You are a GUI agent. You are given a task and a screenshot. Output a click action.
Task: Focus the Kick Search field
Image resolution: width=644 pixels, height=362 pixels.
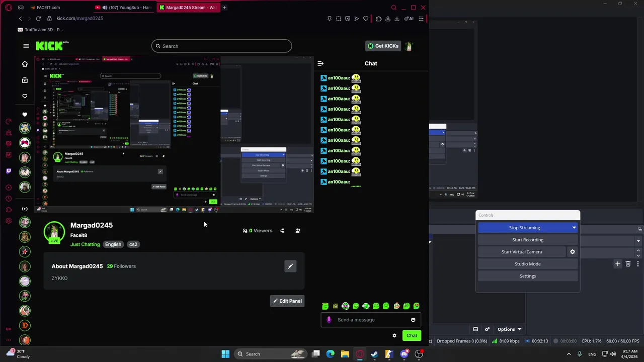coord(221,46)
